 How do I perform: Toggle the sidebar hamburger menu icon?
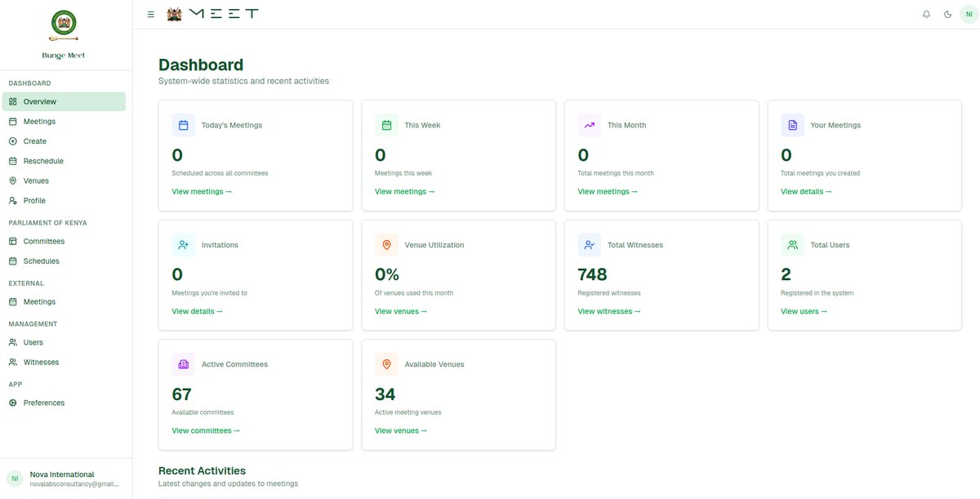(150, 15)
